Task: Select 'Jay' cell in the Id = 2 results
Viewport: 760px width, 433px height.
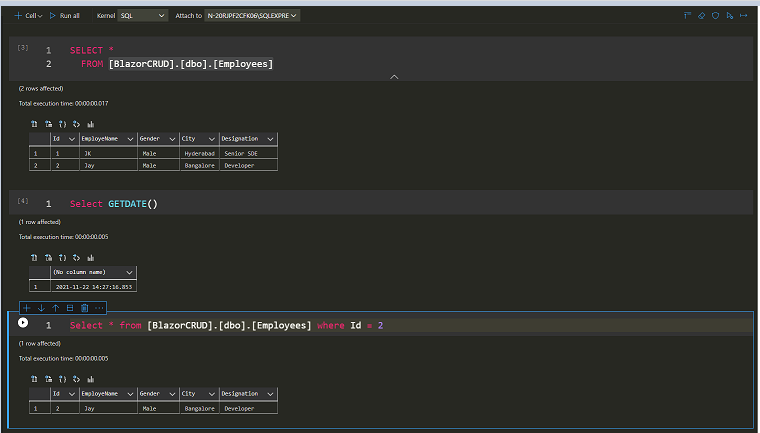Action: click(x=108, y=408)
